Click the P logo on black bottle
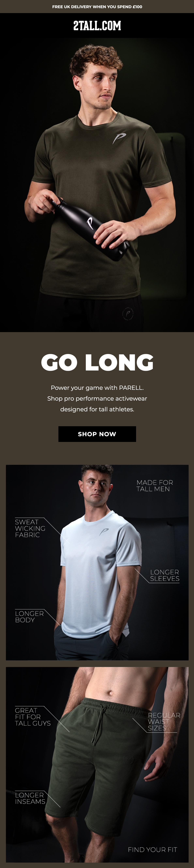Screen dimensions: 194x868 (90, 223)
